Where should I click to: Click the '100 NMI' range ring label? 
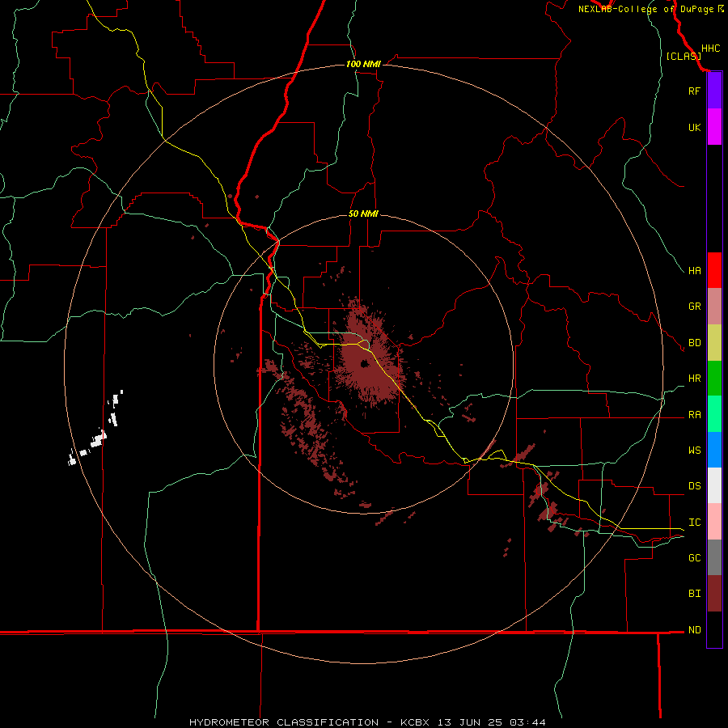tap(363, 64)
